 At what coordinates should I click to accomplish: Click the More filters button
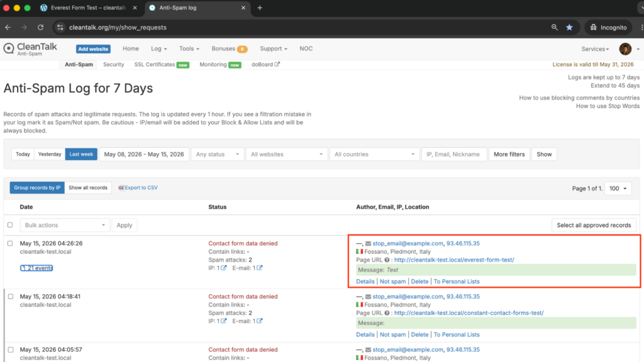(509, 155)
